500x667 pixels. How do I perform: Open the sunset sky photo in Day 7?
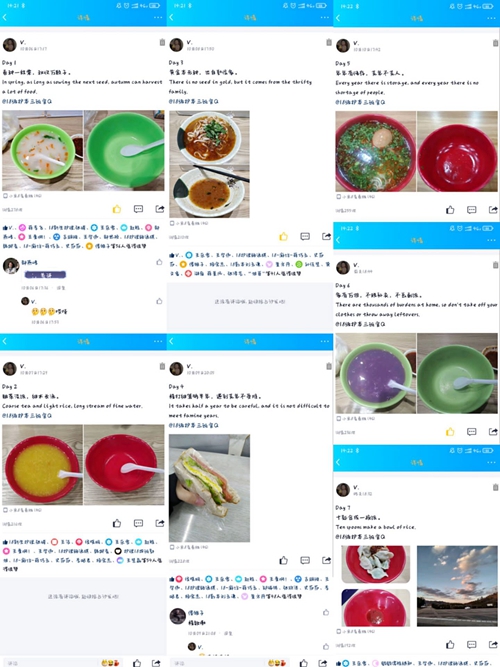pos(457,586)
